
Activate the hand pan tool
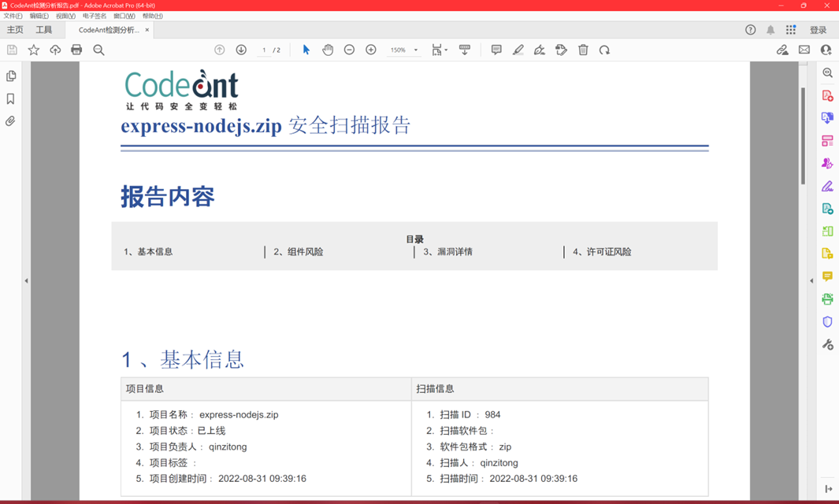(x=328, y=50)
